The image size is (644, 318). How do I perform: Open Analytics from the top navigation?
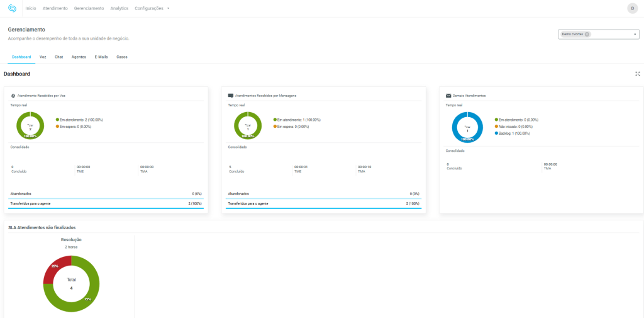(x=119, y=8)
